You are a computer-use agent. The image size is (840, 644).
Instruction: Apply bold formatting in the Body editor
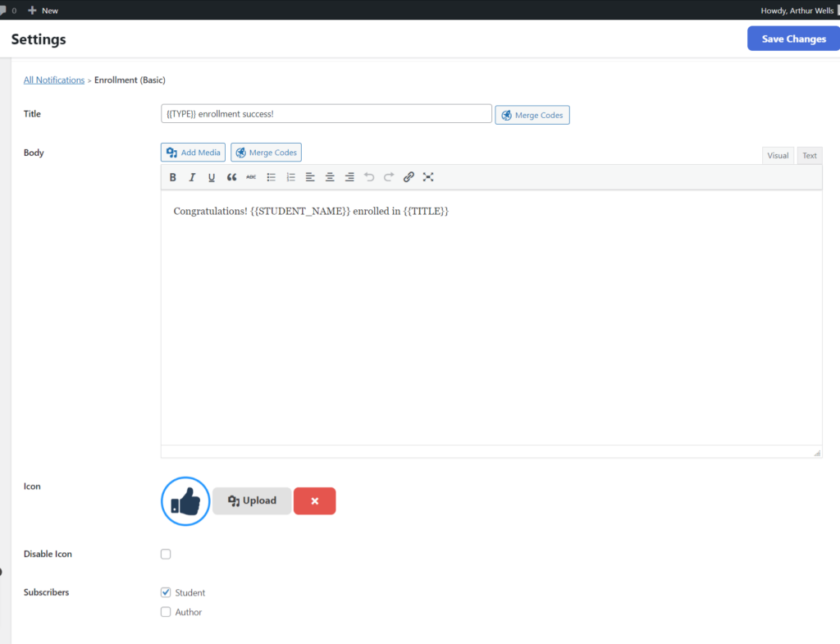173,176
